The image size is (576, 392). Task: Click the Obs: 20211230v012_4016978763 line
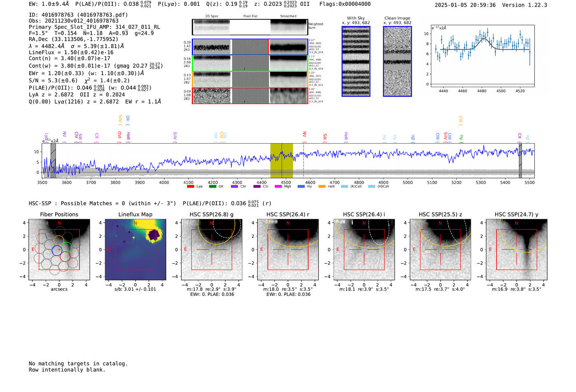click(74, 21)
